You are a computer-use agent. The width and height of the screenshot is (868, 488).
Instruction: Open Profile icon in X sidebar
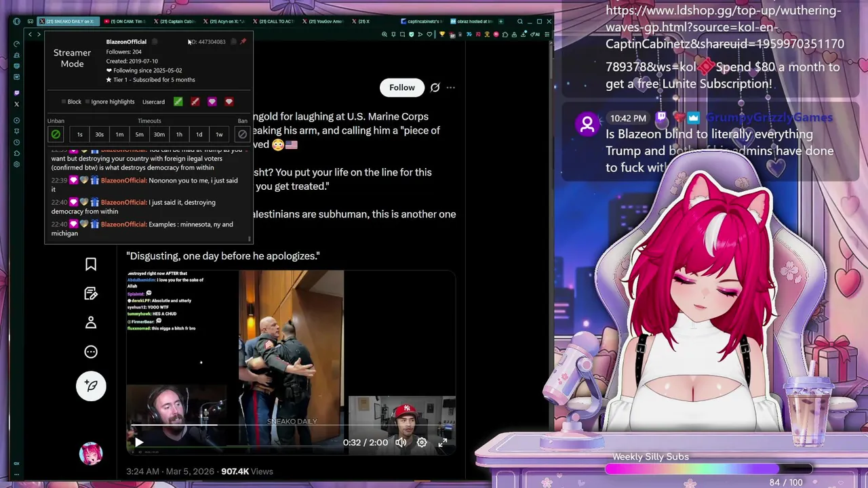91,323
